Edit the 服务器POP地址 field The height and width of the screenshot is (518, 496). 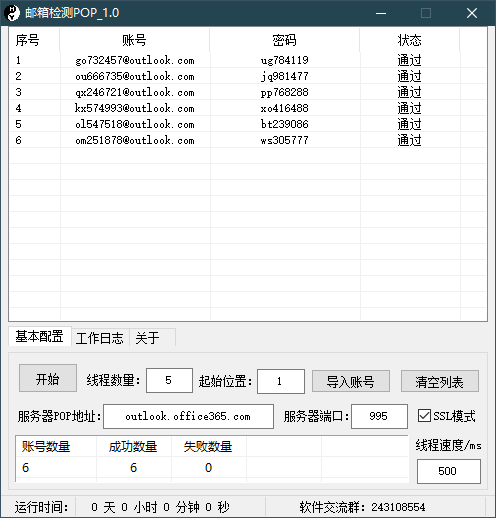[x=188, y=416]
